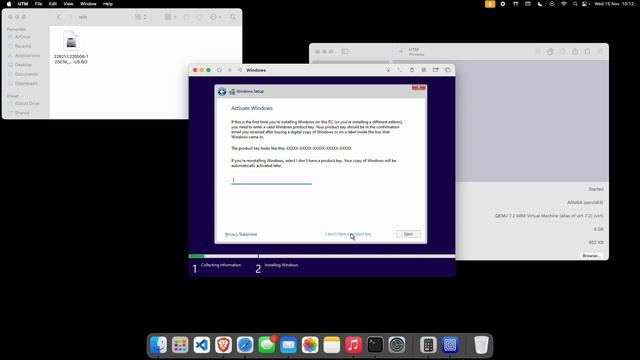Open Mail from the Dock

(x=289, y=345)
